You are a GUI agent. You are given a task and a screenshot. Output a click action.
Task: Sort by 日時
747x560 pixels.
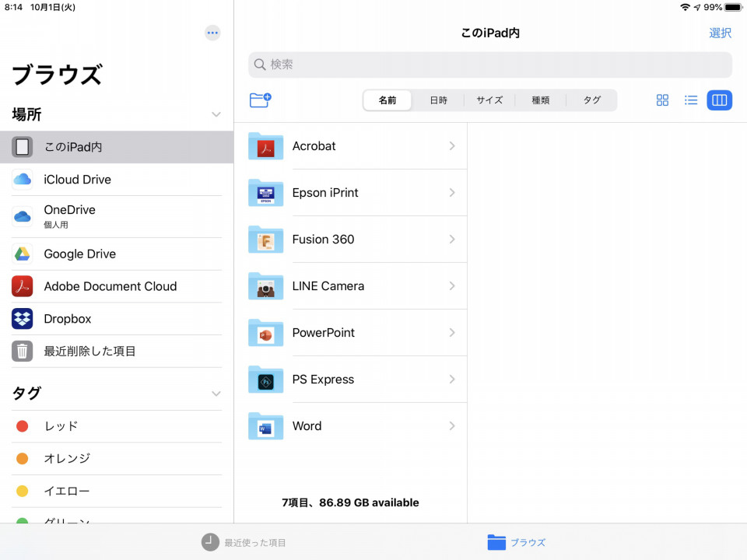point(438,100)
